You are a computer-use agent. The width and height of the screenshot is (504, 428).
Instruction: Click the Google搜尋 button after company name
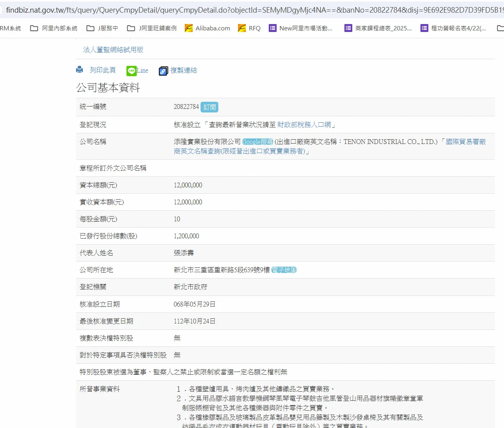pyautogui.click(x=257, y=142)
